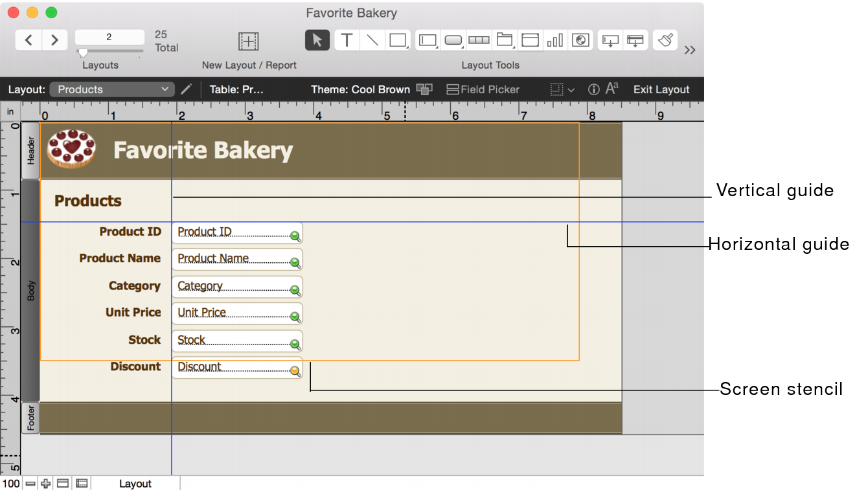The image size is (868, 494).
Task: Click the yellow quick find badge on Discount
Action: [295, 371]
